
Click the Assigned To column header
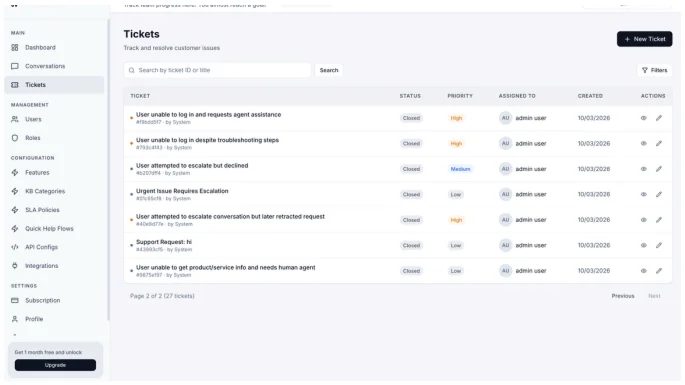pos(517,96)
